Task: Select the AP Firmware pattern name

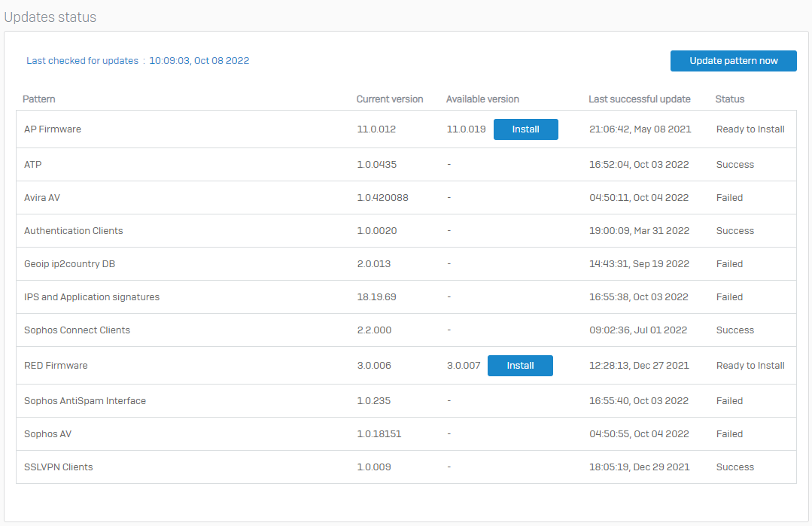Action: tap(53, 129)
